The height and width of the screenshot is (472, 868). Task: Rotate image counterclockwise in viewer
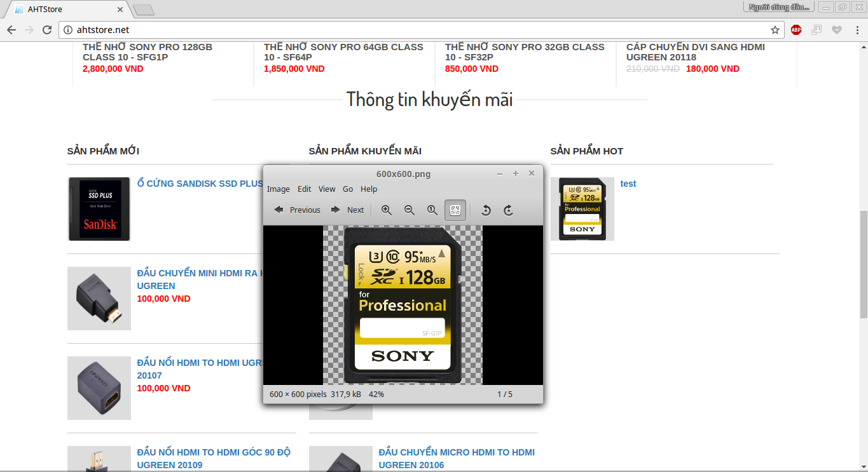click(x=486, y=210)
